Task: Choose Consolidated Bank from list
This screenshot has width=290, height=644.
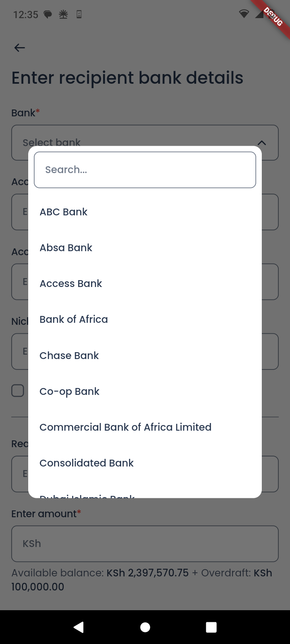Action: (87, 463)
